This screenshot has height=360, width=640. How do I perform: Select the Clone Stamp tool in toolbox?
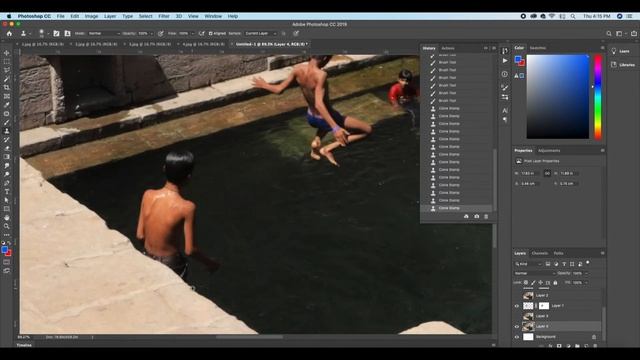pos(7,131)
